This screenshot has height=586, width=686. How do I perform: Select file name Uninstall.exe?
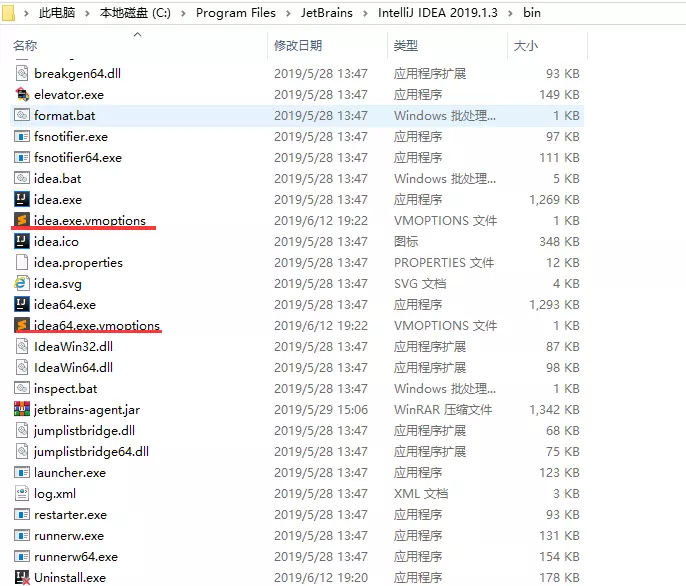coord(70,577)
